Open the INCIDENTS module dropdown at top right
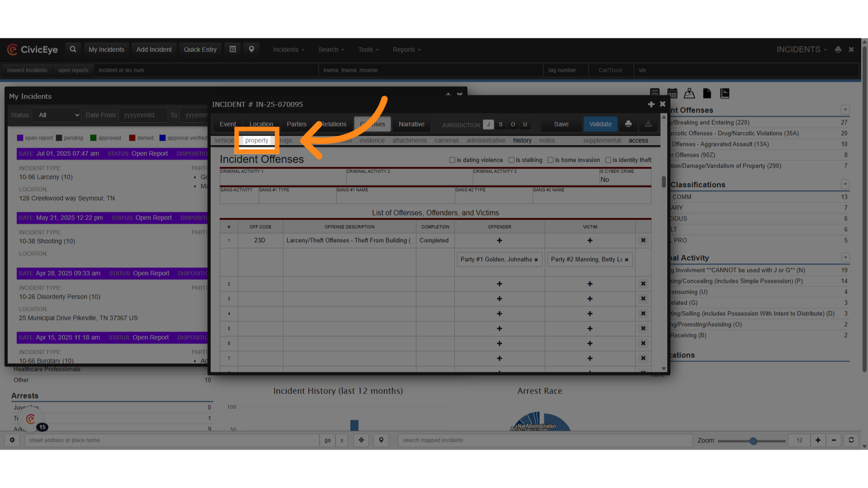This screenshot has width=868, height=488. point(802,50)
